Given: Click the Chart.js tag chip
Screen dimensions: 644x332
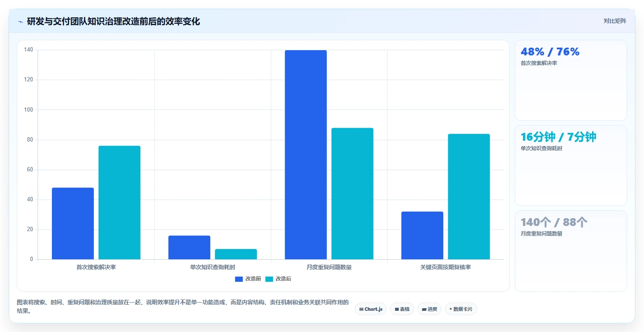Looking at the screenshot, I should tap(371, 309).
